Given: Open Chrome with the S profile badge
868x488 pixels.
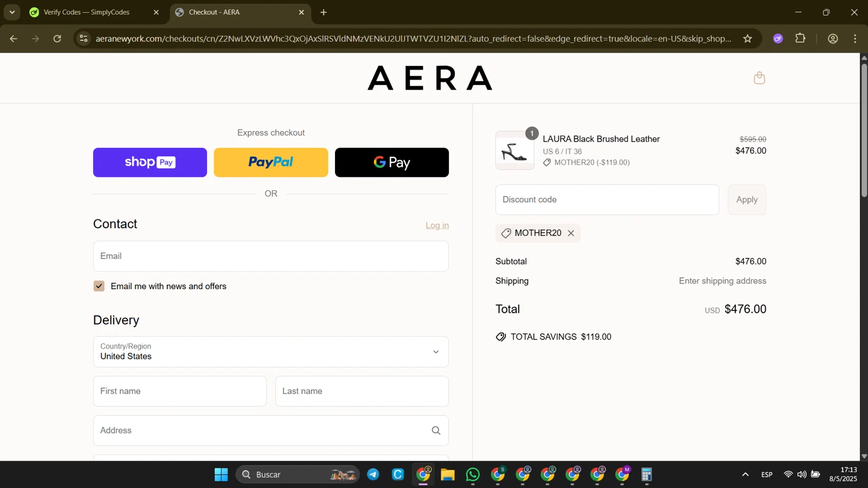Looking at the screenshot, I should [x=498, y=475].
